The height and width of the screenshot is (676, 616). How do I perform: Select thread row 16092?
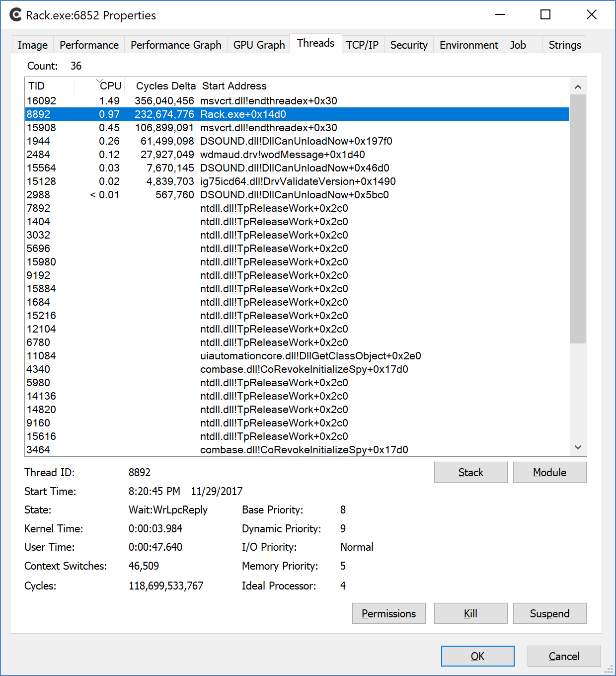coord(297,101)
